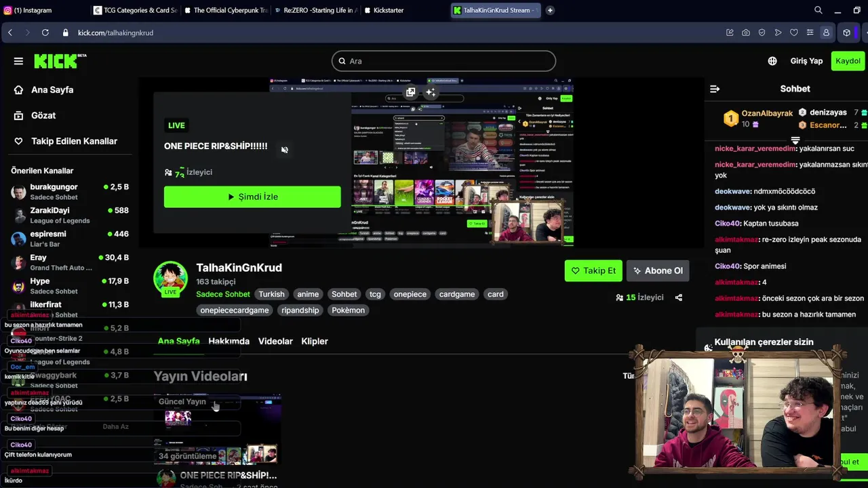Click the edit page icon in address bar
868x488 pixels.
(730, 33)
